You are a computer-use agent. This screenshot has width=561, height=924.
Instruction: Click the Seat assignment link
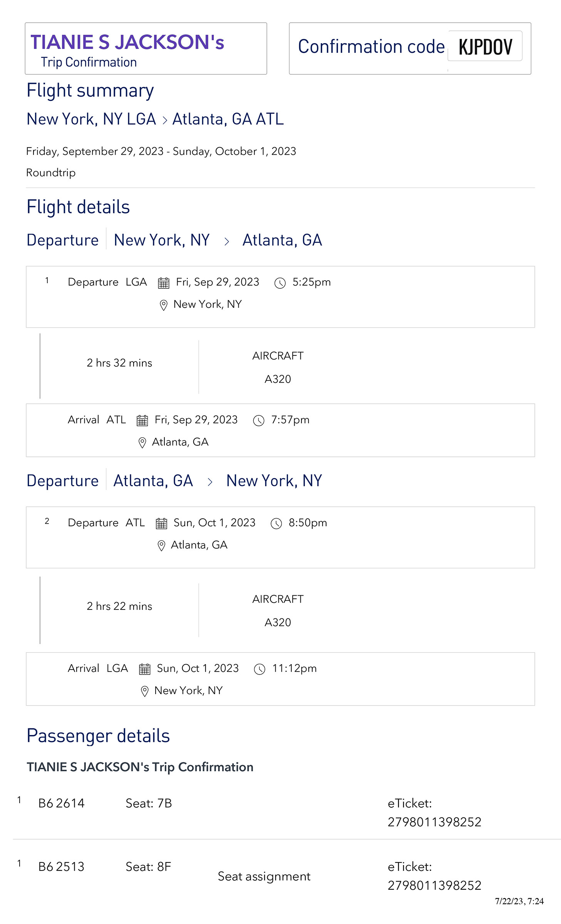tap(264, 877)
